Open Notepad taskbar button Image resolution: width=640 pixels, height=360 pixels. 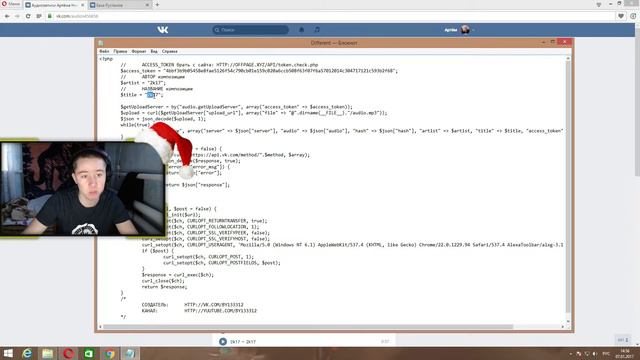pos(130,353)
